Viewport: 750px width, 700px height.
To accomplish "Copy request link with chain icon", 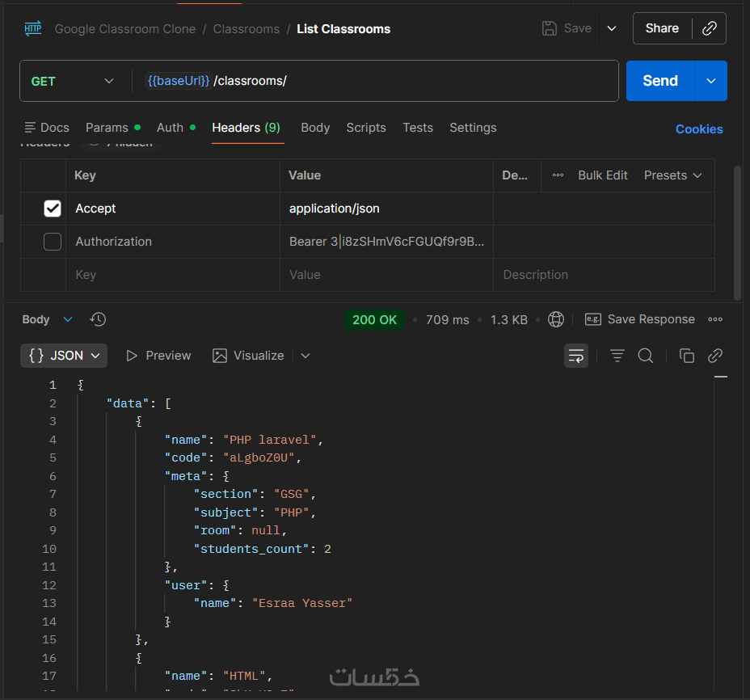I will pyautogui.click(x=710, y=28).
